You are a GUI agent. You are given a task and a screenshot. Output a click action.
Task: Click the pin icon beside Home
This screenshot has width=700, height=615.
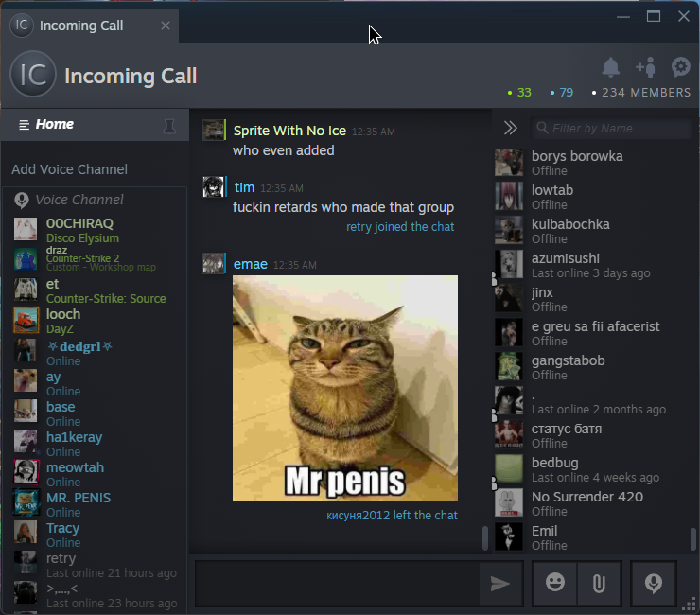[169, 126]
